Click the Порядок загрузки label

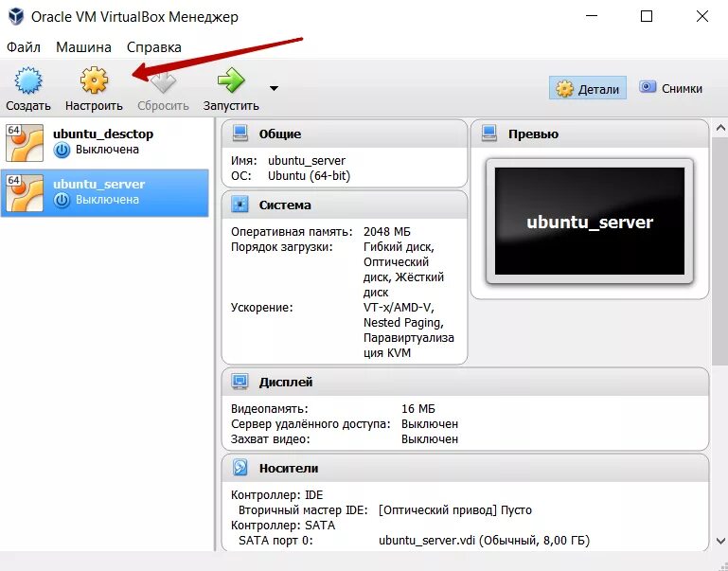(282, 247)
